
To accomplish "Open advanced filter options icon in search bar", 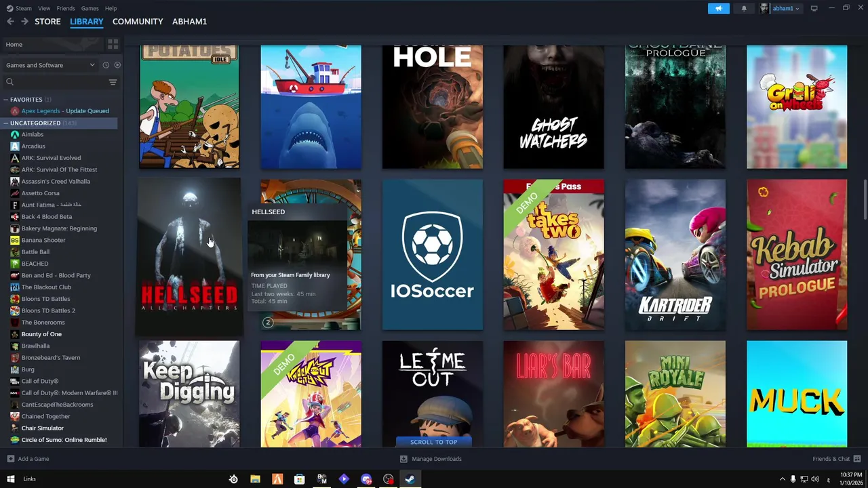I will coord(113,82).
